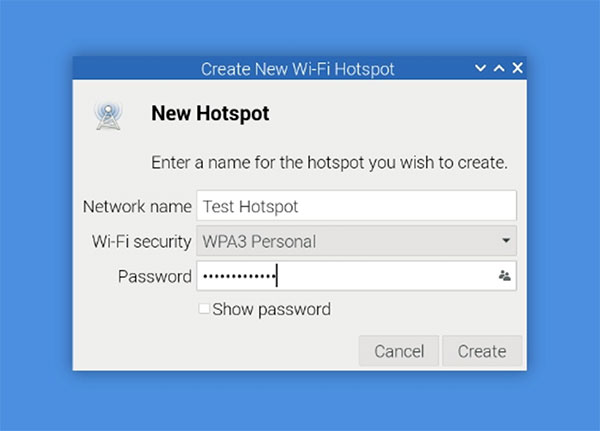
Task: Close the Create New Wi-Fi Hotspot dialog
Action: coord(517,68)
